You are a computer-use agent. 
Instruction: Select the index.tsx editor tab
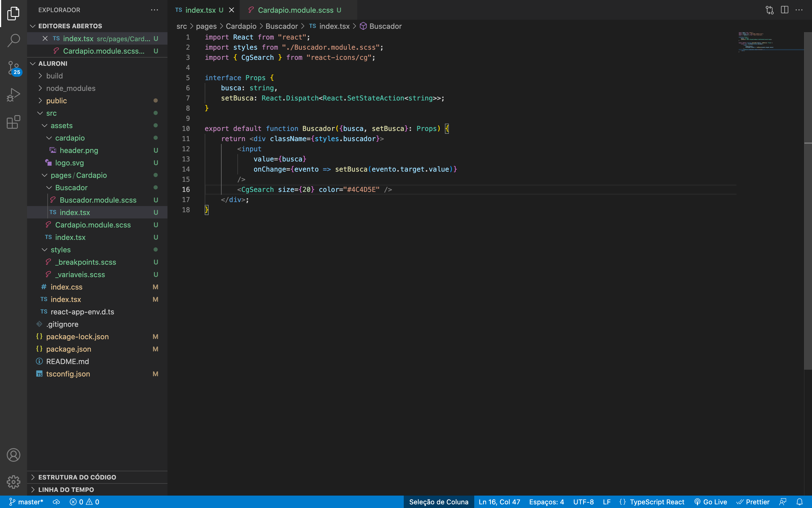pyautogui.click(x=204, y=10)
